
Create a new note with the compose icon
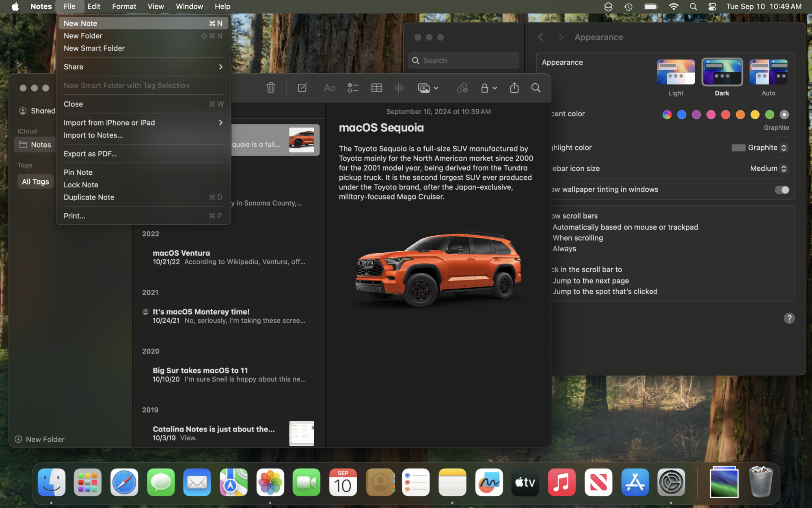click(302, 88)
